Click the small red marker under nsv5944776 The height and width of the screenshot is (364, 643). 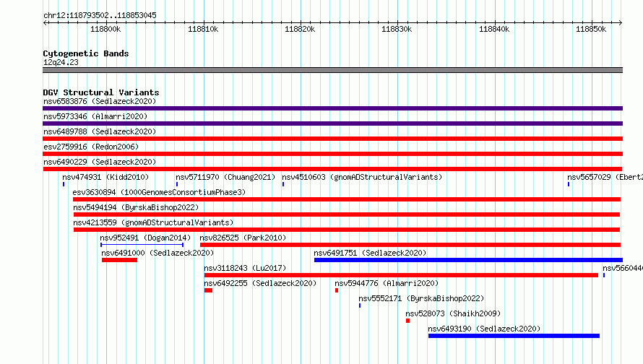337,290
